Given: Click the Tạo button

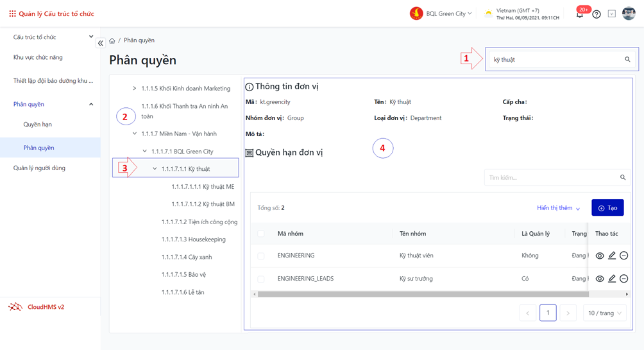Looking at the screenshot, I should [x=607, y=208].
